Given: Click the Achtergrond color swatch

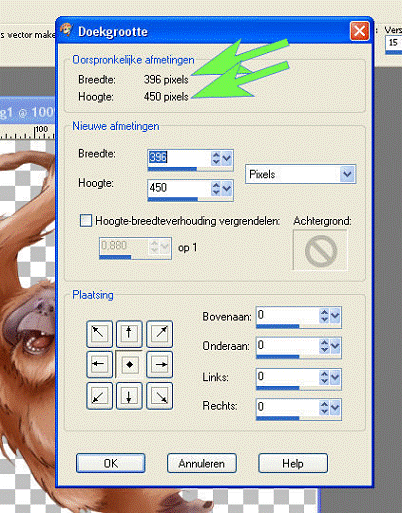Looking at the screenshot, I should pos(320,250).
